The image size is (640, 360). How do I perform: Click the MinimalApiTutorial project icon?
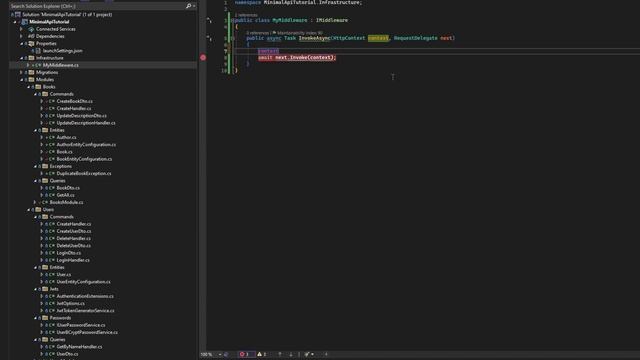click(25, 22)
